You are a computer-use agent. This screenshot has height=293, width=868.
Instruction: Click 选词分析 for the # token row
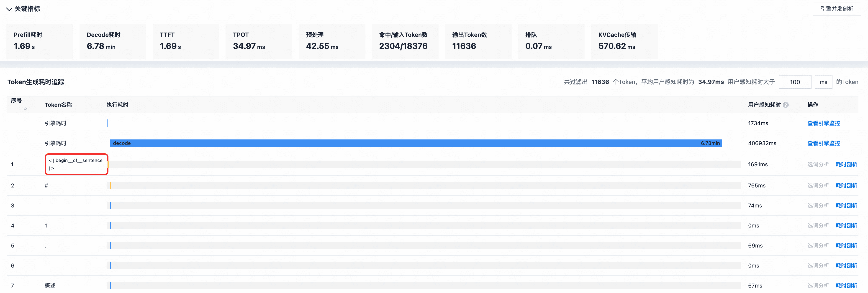tap(818, 186)
